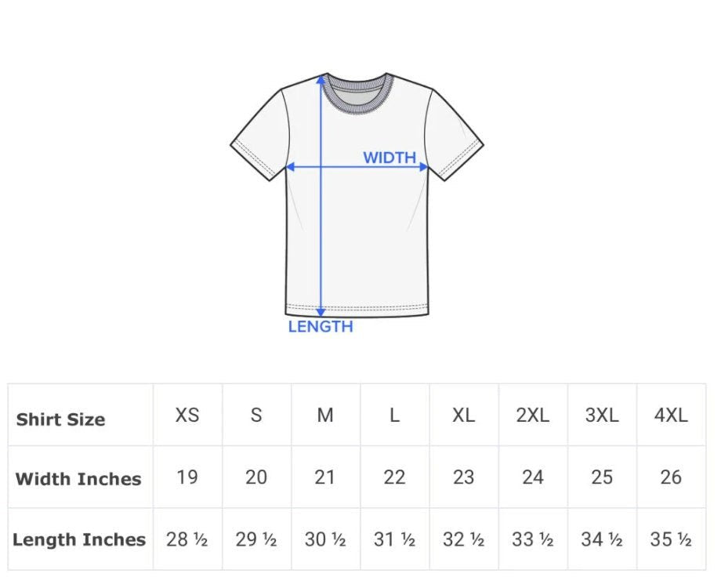Click the WIDTH label on shirt
Viewport: 721px width, 588px height.
pos(389,158)
